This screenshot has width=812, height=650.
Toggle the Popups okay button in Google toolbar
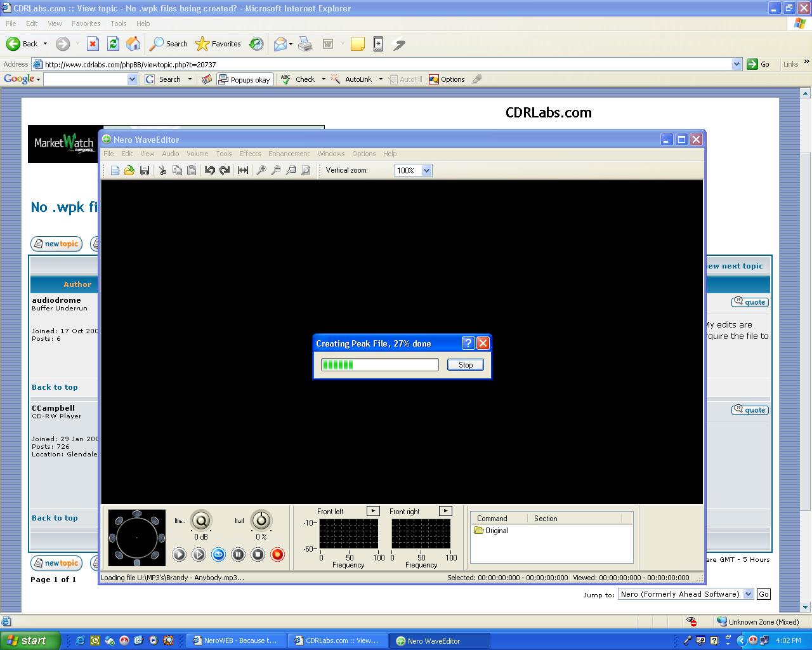[x=245, y=79]
